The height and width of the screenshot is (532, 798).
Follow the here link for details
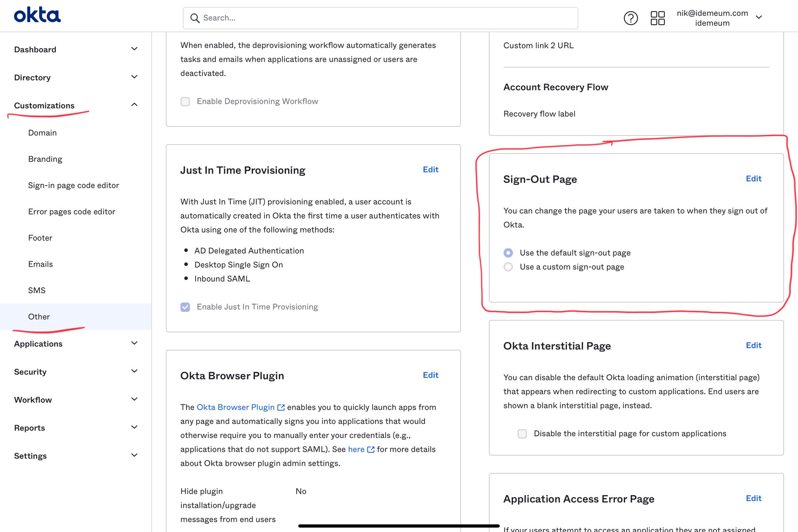(356, 449)
